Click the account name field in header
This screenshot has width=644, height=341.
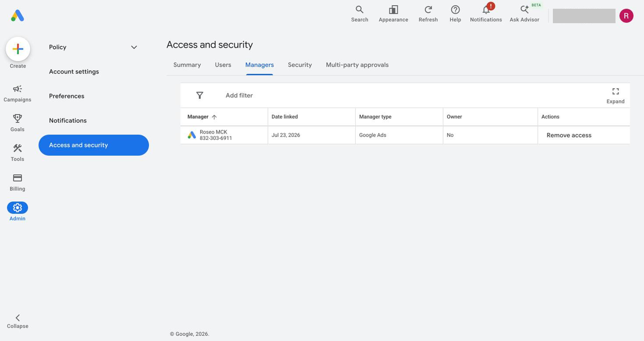click(584, 16)
